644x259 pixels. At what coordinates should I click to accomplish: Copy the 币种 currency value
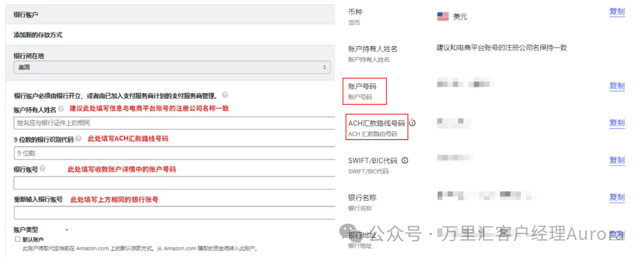point(617,12)
